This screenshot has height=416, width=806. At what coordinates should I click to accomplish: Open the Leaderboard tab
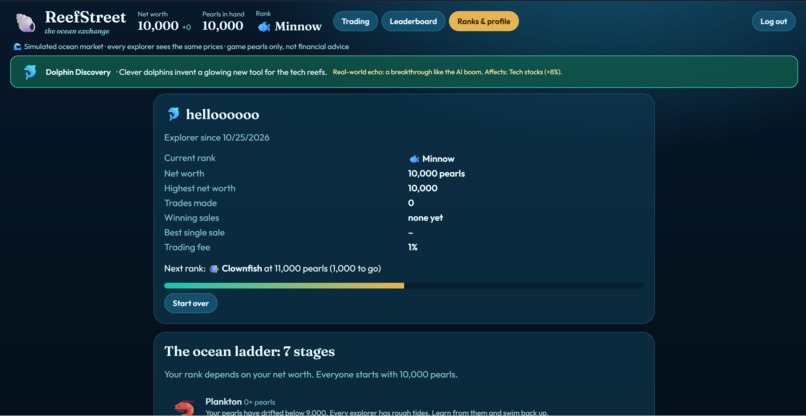413,21
